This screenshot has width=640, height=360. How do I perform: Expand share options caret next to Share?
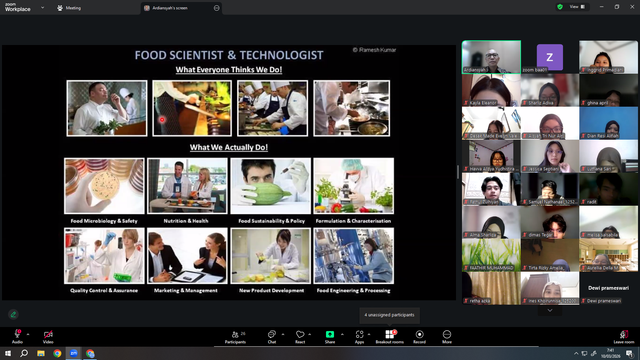coord(342,334)
